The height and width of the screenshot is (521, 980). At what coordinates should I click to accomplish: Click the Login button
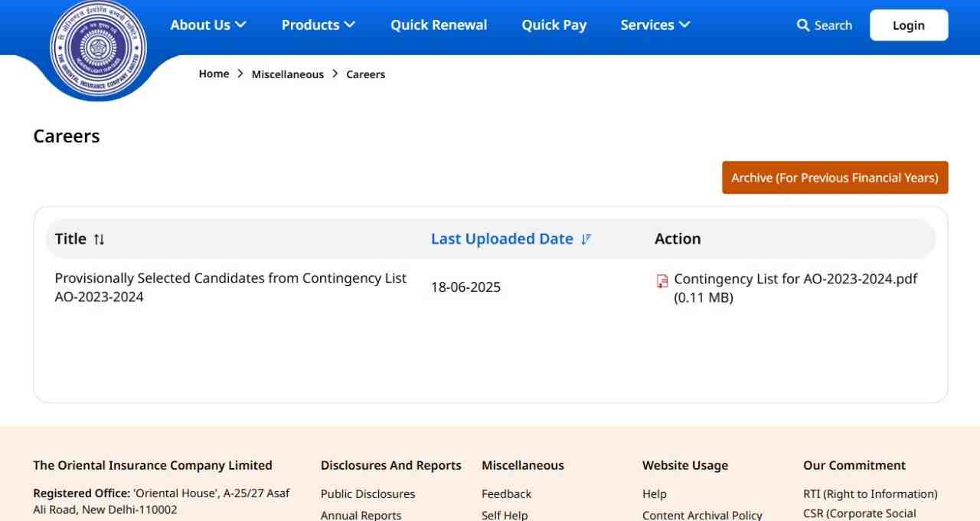click(x=909, y=25)
